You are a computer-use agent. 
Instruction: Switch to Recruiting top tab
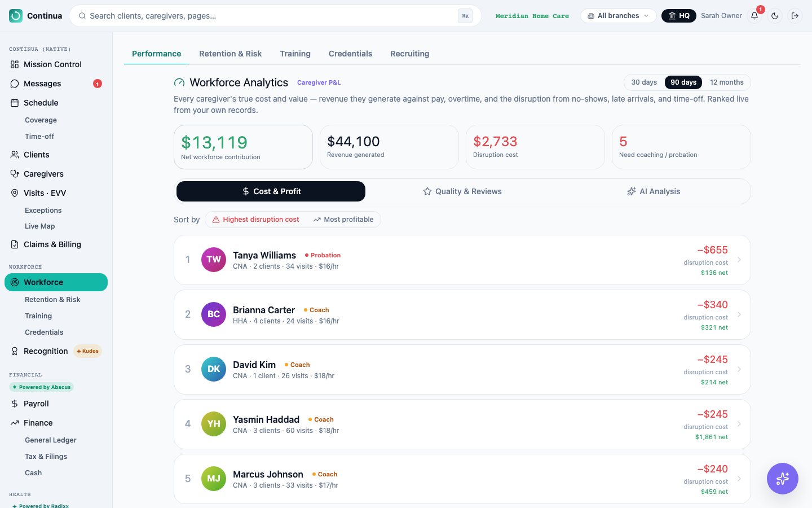pyautogui.click(x=410, y=54)
